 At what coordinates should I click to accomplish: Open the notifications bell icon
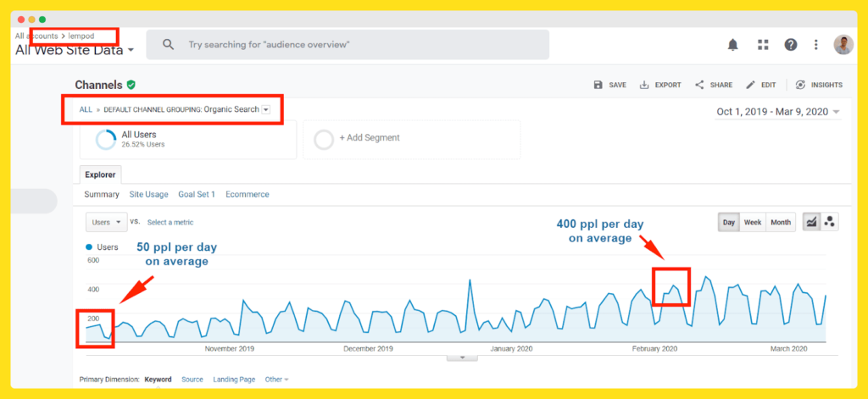point(732,45)
